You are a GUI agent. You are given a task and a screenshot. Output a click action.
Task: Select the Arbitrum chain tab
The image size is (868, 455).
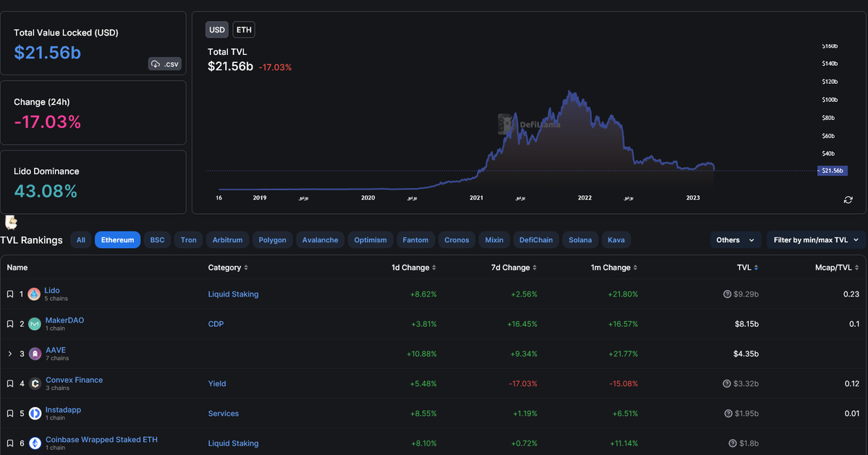pyautogui.click(x=228, y=240)
